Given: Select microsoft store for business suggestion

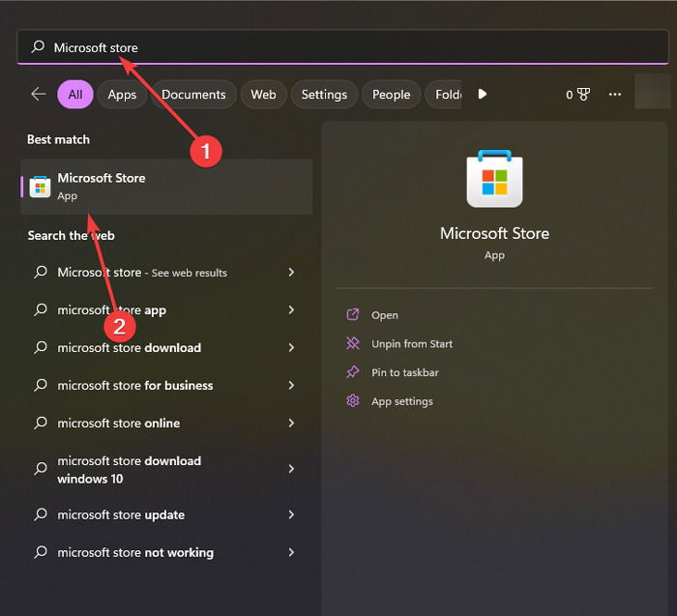Looking at the screenshot, I should click(166, 385).
